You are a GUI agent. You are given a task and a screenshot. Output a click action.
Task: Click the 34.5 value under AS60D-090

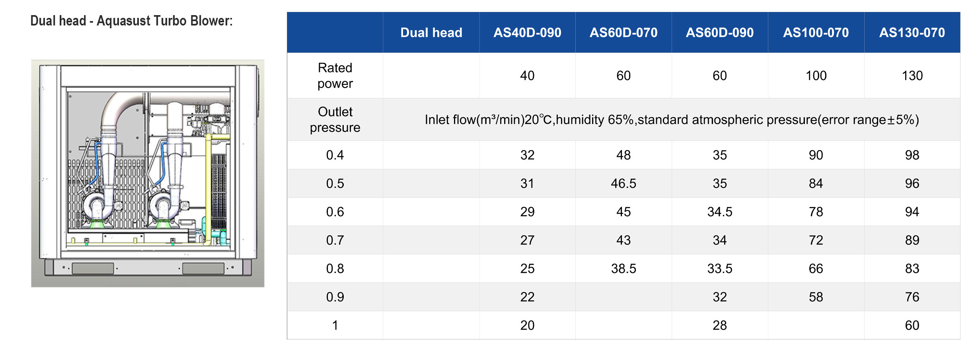tap(719, 212)
